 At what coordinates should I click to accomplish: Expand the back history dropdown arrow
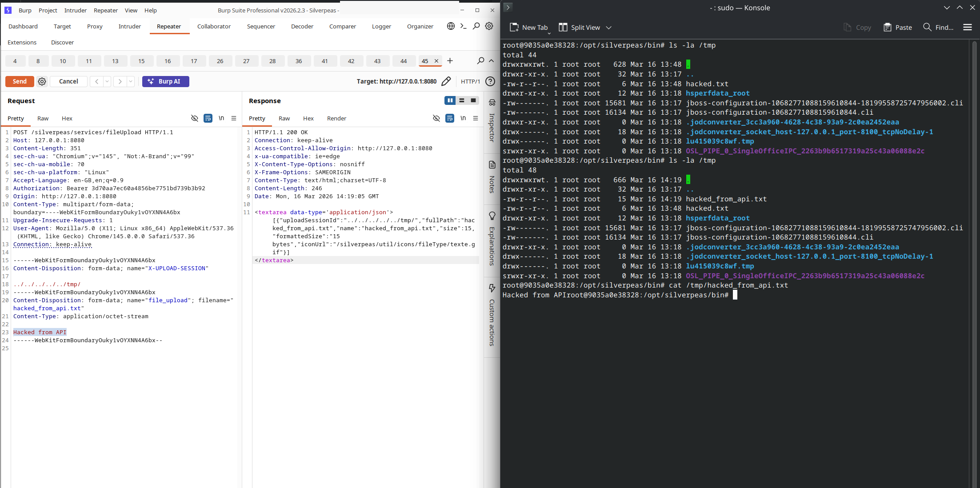click(x=107, y=81)
